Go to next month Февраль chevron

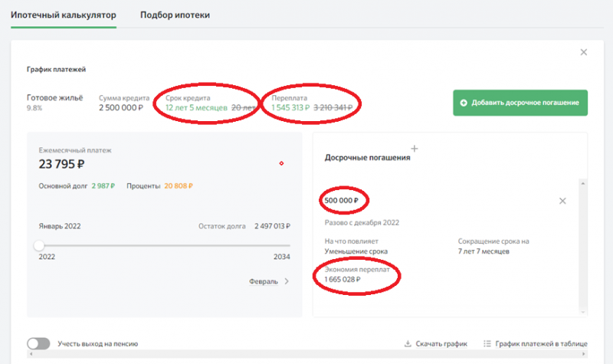coord(287,281)
